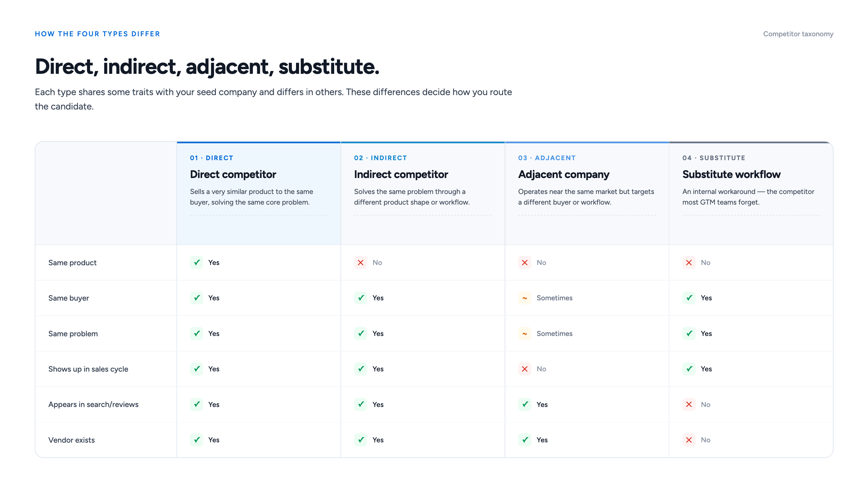Click Indirect column's red X for Same product

360,262
